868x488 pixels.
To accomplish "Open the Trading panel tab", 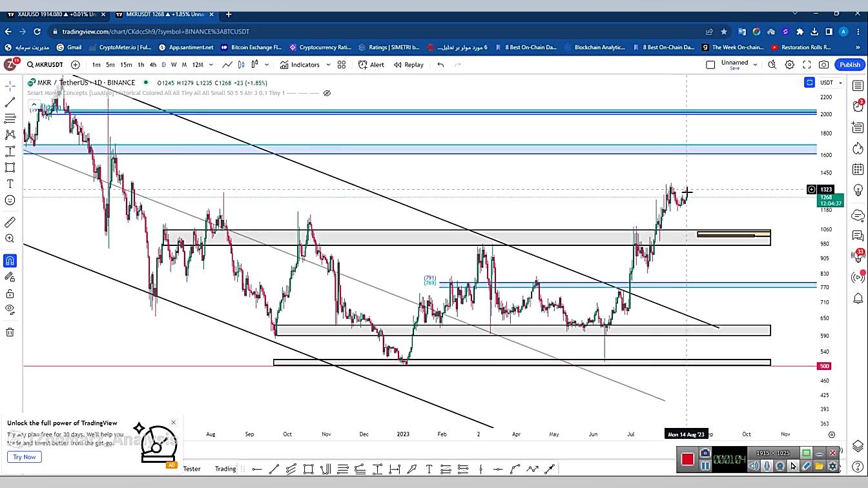I will [x=225, y=469].
